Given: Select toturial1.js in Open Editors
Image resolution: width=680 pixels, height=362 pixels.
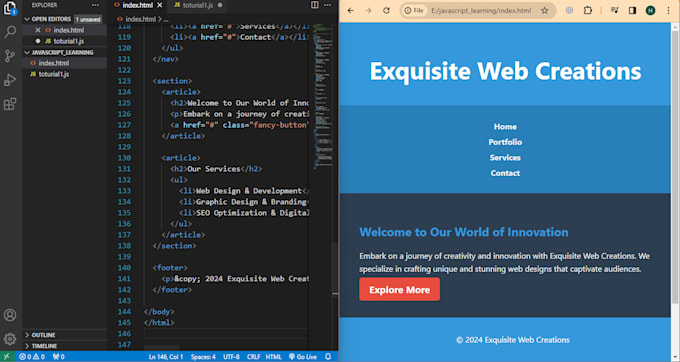Looking at the screenshot, I should click(69, 41).
